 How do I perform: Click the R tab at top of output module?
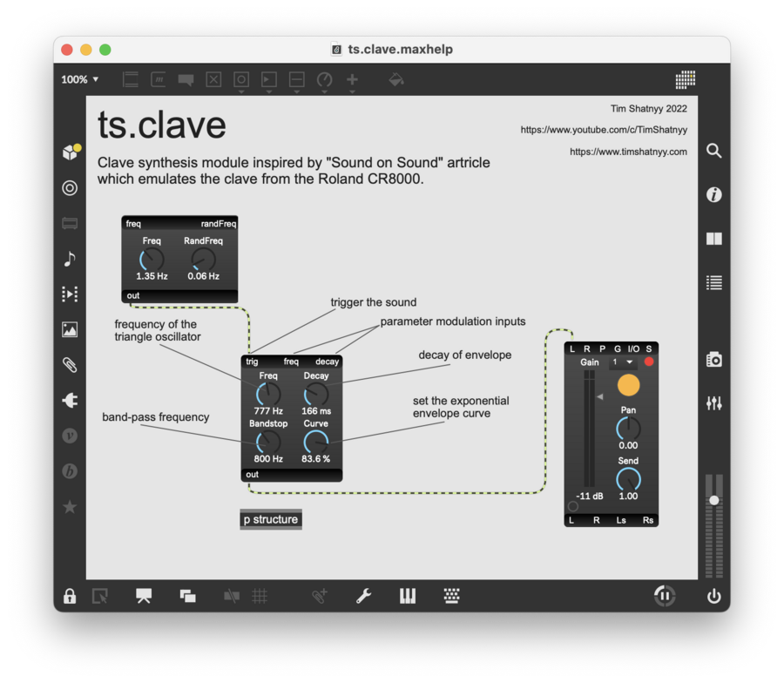pyautogui.click(x=587, y=348)
